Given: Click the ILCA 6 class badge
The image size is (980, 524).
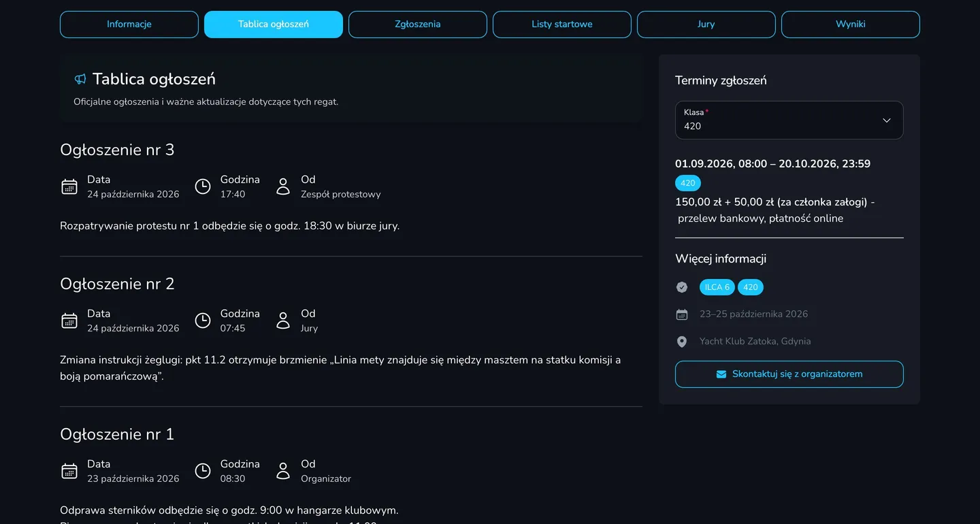Looking at the screenshot, I should coord(717,287).
